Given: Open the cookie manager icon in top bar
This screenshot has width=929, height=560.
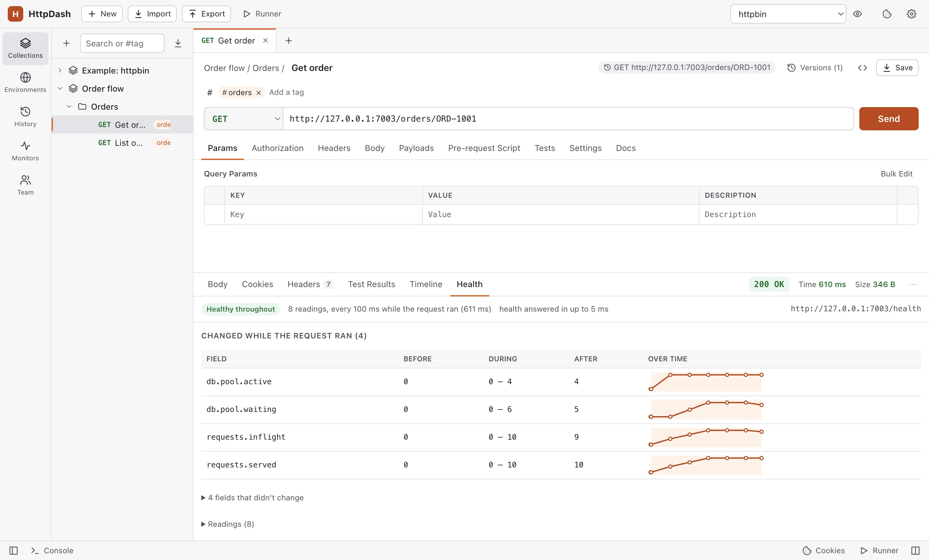Looking at the screenshot, I should coord(887,14).
